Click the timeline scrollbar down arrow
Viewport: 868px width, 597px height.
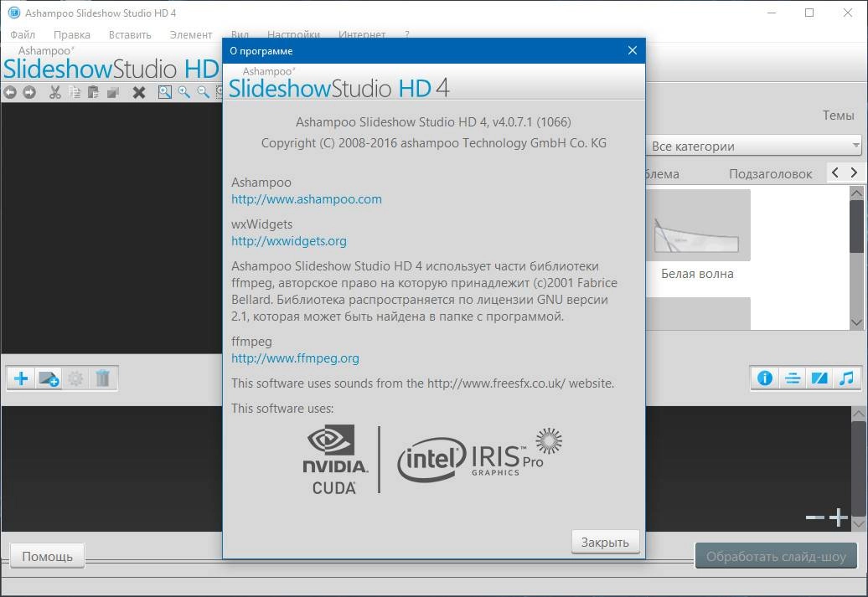(859, 523)
